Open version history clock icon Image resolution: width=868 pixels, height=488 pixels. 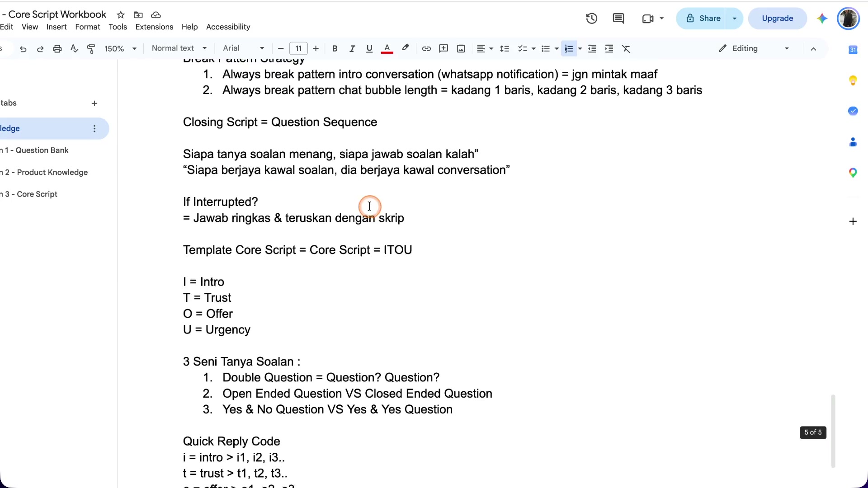pyautogui.click(x=592, y=19)
